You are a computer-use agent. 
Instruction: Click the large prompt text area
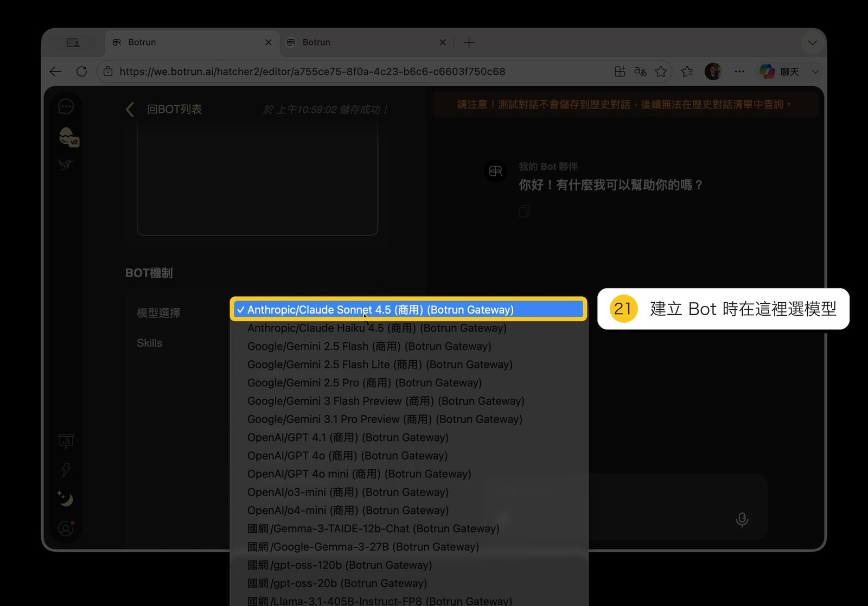(257, 177)
